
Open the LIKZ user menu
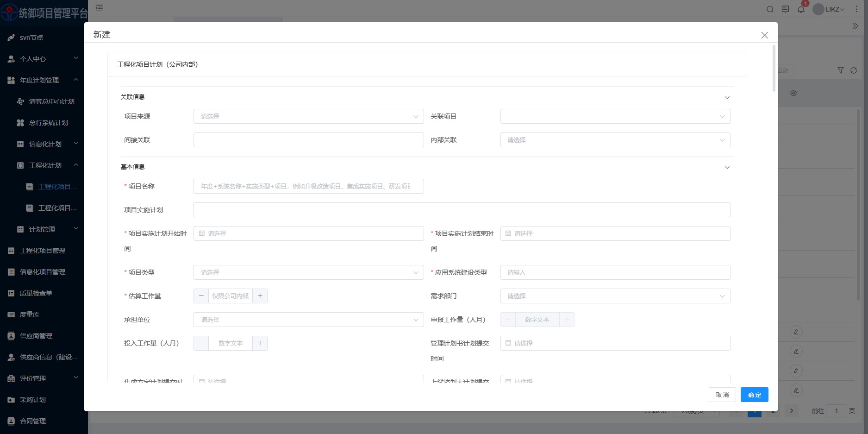829,9
